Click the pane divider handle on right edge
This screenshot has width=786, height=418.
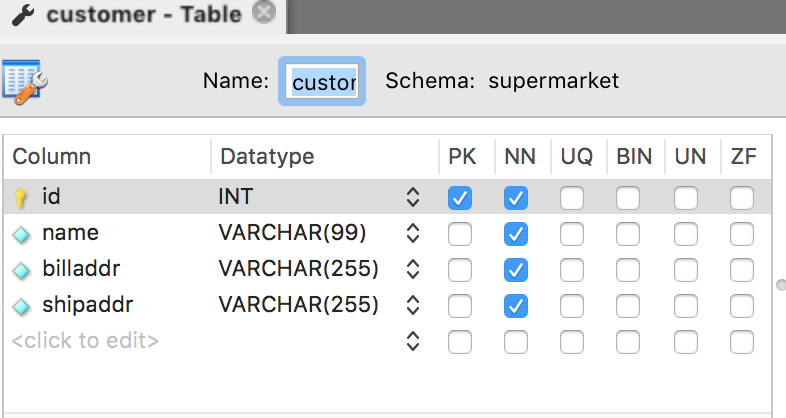click(x=781, y=285)
